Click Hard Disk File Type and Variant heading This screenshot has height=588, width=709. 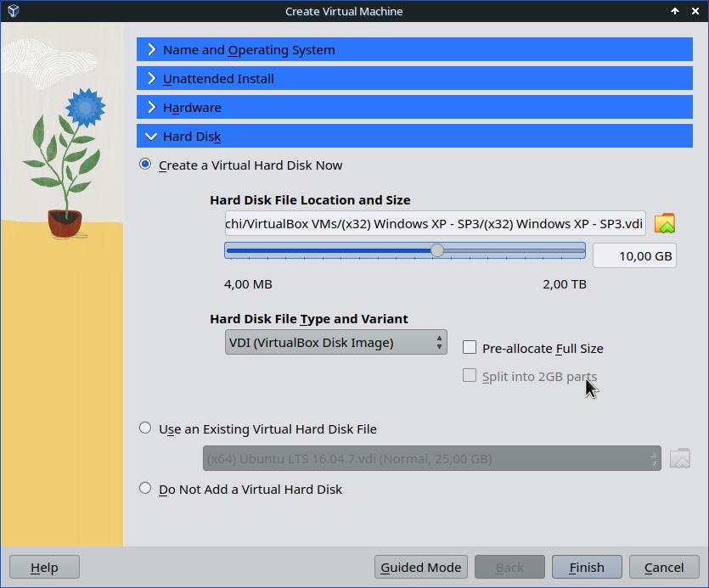(309, 319)
